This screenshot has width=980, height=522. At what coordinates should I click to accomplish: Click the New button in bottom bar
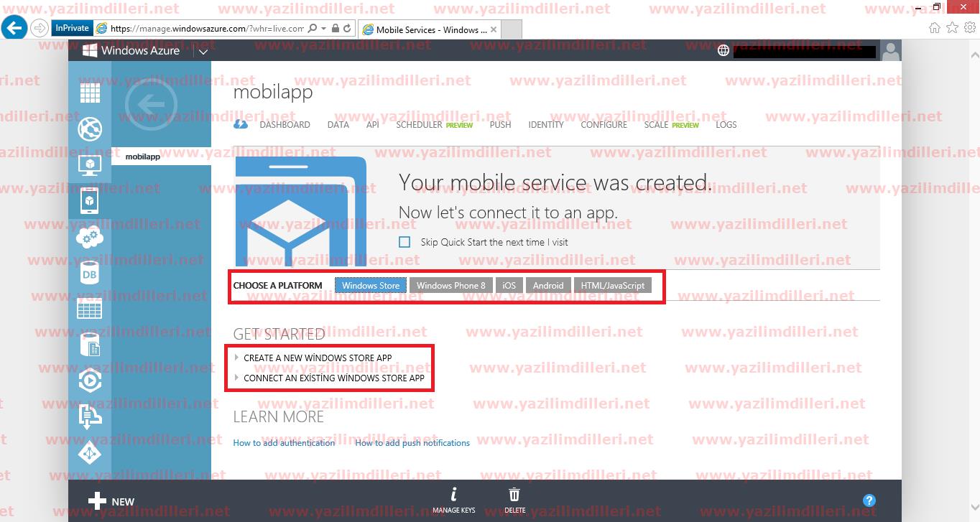click(x=111, y=501)
